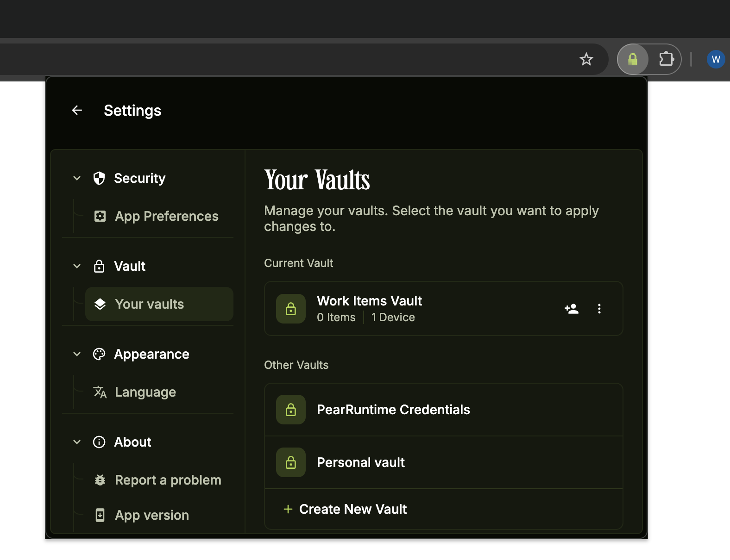The image size is (730, 560).
Task: Collapse the Appearance section chevron
Action: coord(77,354)
